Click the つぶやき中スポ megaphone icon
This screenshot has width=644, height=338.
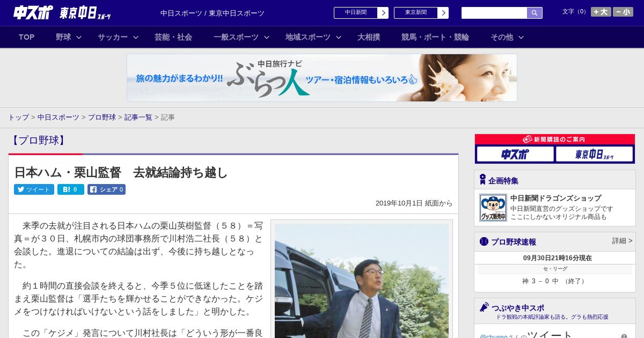pos(484,307)
